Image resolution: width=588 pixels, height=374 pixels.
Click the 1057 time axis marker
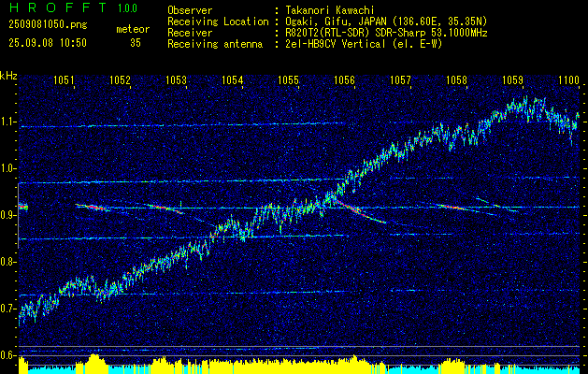point(400,79)
